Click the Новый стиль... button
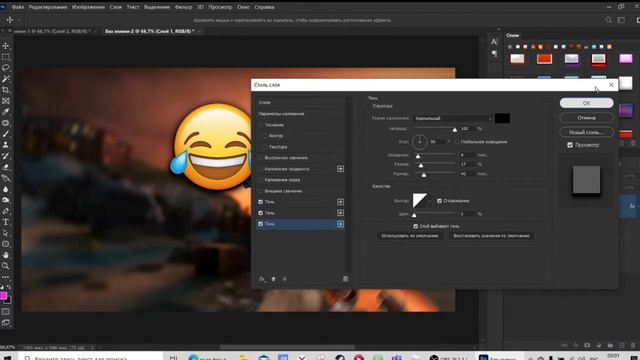 pos(587,132)
